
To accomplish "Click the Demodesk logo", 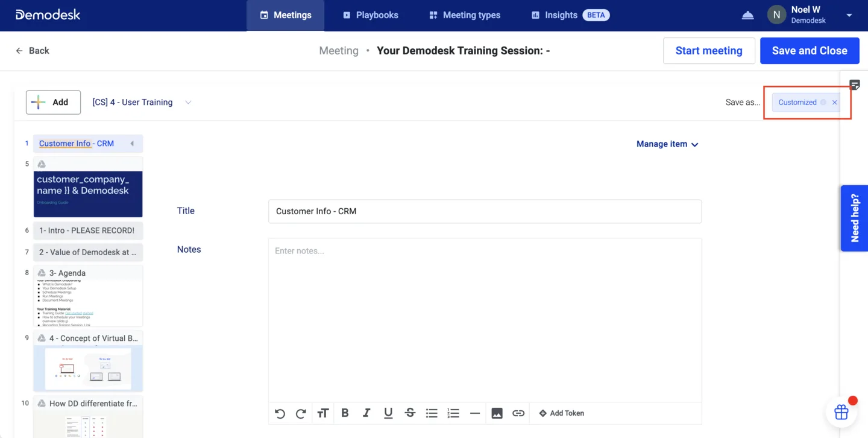I will [48, 14].
